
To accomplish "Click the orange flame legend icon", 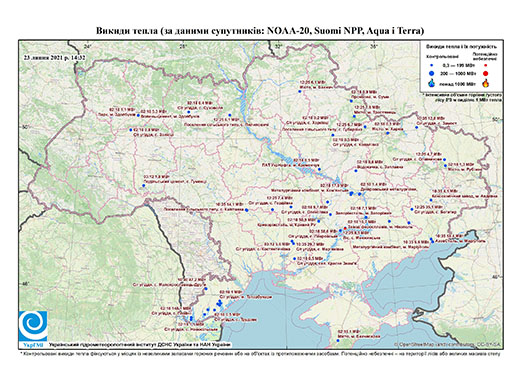I will pos(485,83).
